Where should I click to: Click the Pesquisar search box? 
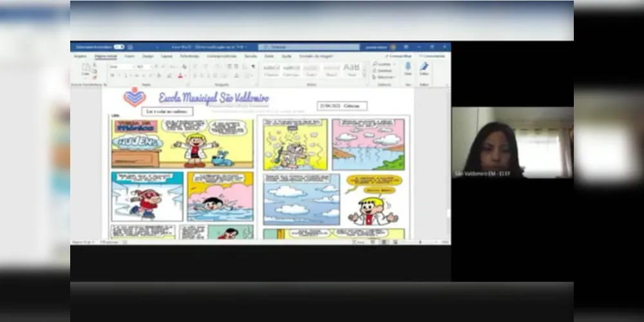point(309,47)
